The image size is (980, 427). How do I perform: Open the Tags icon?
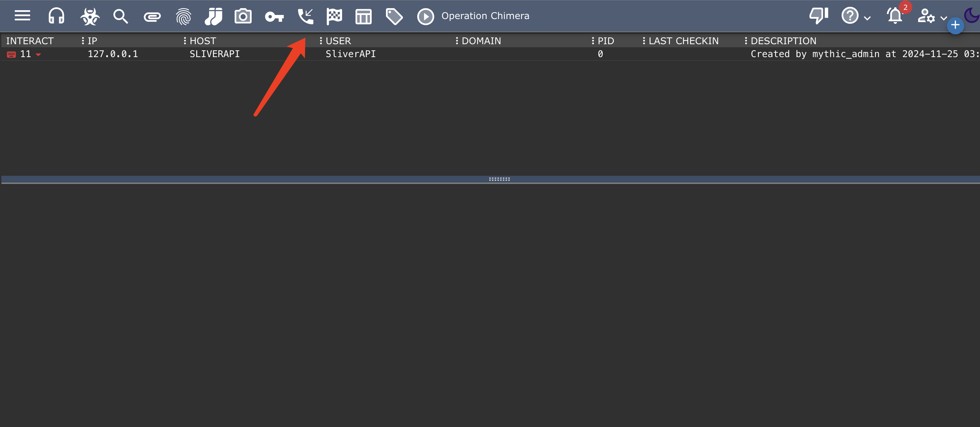(394, 17)
